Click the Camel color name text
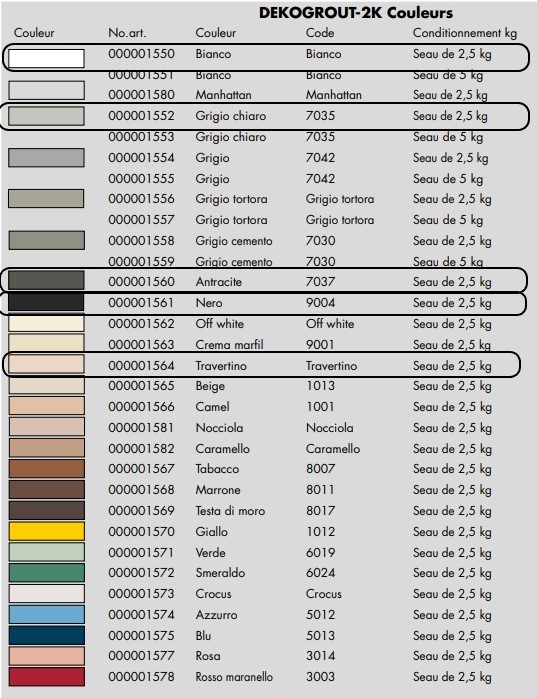The image size is (537, 698). click(212, 407)
